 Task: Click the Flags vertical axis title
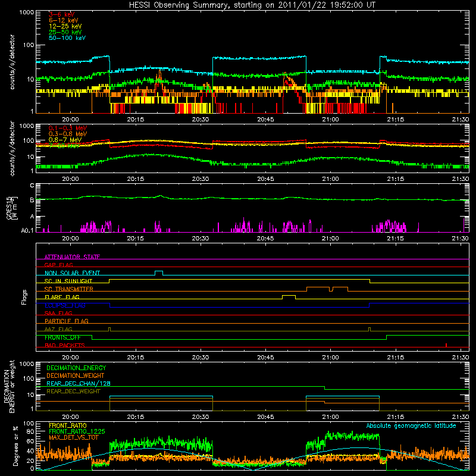click(x=24, y=297)
